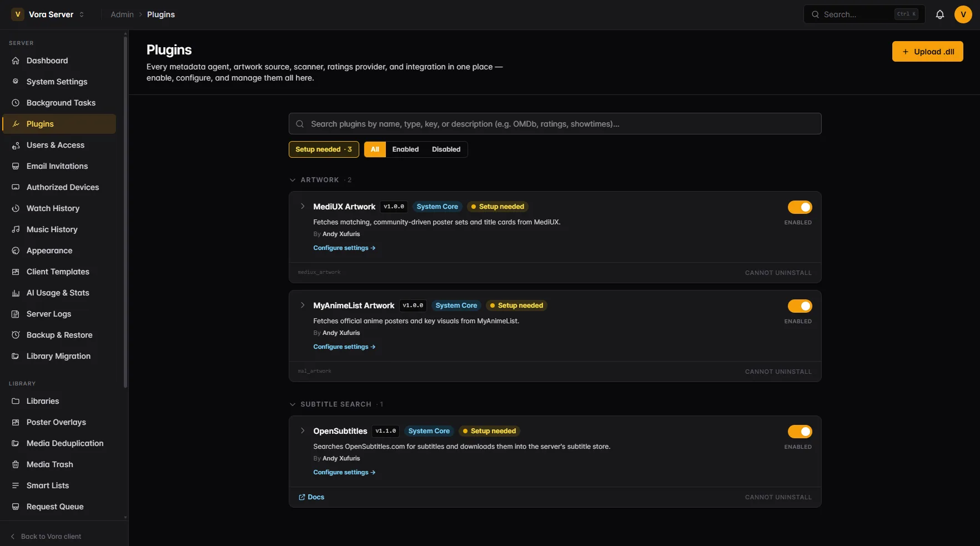Disable the MyAnimeList Artwork plugin toggle
Viewport: 980px width, 546px height.
pos(800,306)
